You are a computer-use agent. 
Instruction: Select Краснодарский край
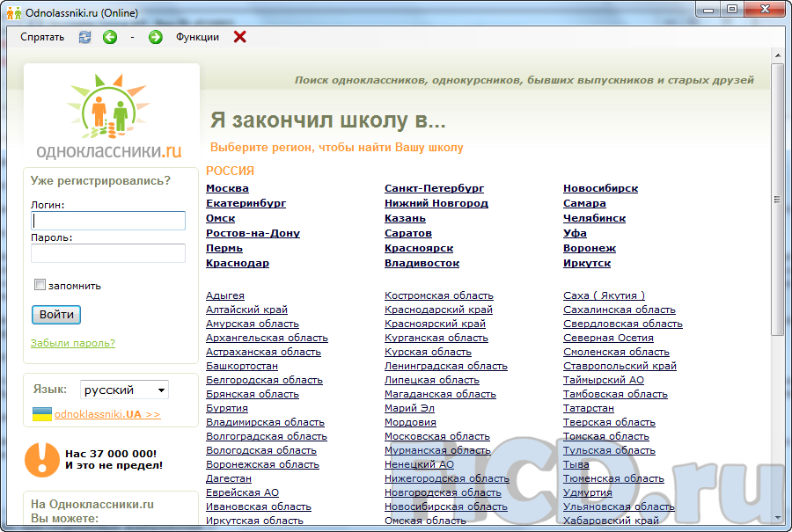pos(438,310)
